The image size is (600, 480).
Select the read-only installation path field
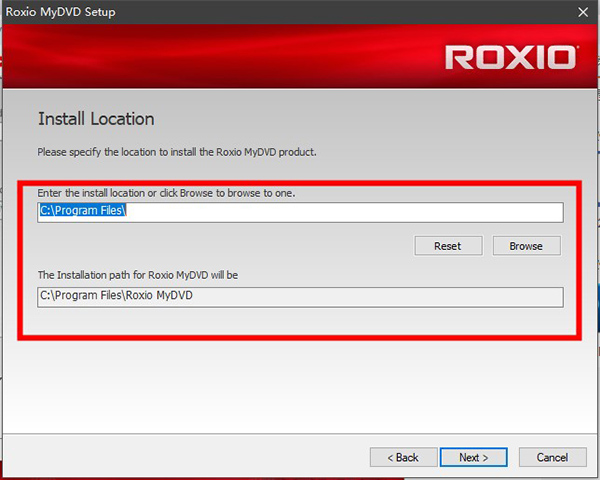[x=300, y=297]
